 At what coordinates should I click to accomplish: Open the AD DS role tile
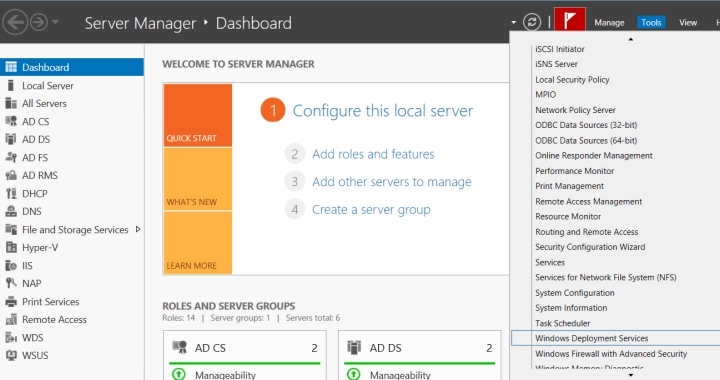pos(419,355)
